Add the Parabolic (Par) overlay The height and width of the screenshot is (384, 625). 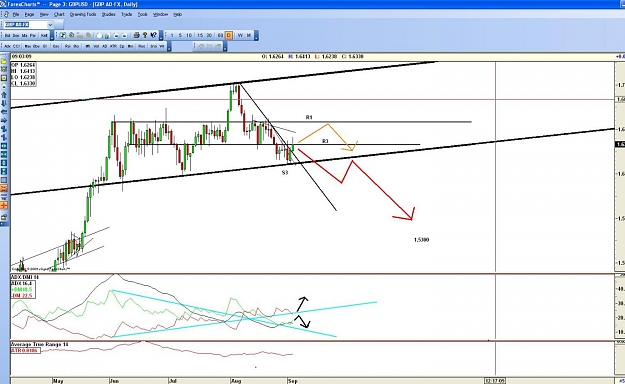pos(33,35)
